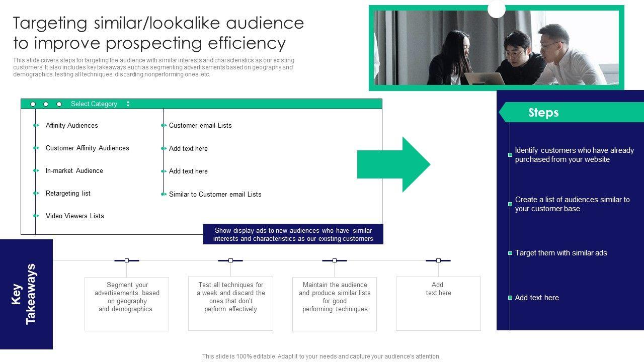
Task: Click square marker beside Identify customers step
Action: click(x=510, y=155)
